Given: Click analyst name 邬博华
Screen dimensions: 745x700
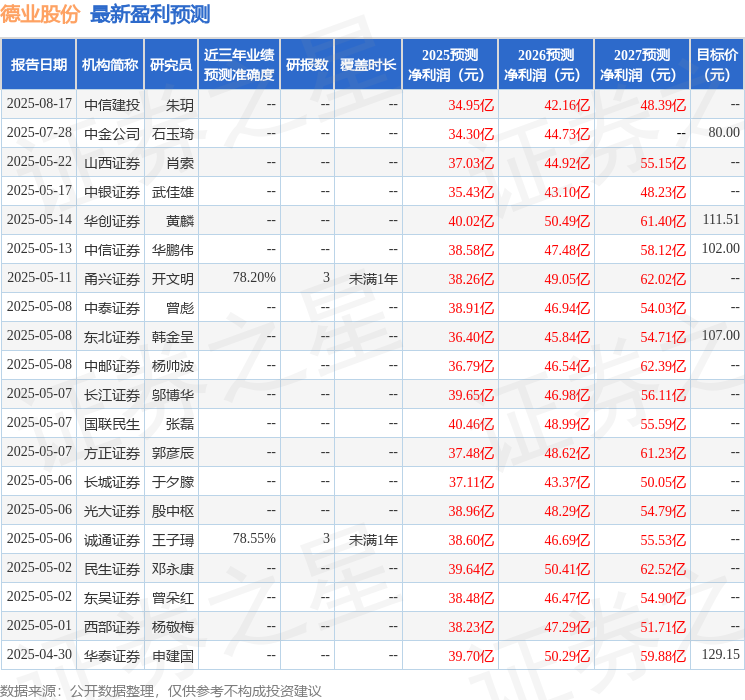Looking at the screenshot, I should (172, 394).
